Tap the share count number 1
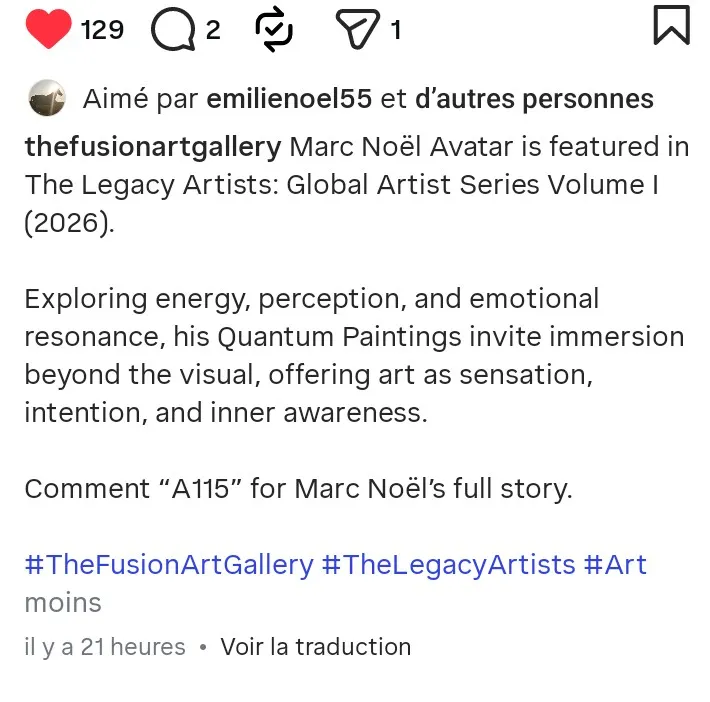 396,30
